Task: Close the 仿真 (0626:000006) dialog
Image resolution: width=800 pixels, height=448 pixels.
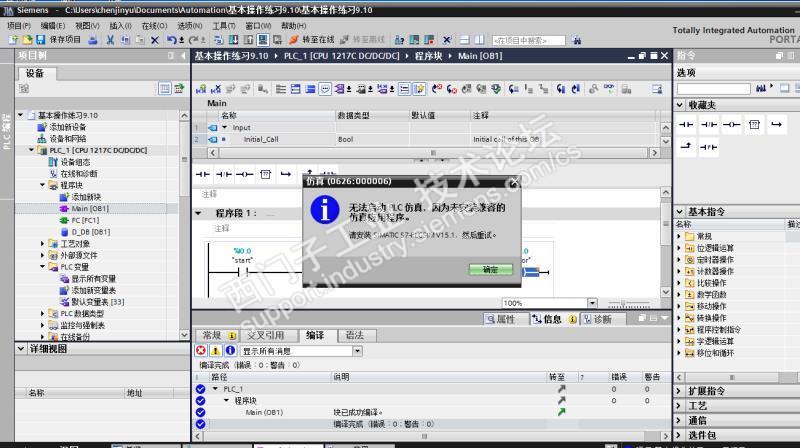Action: click(514, 182)
